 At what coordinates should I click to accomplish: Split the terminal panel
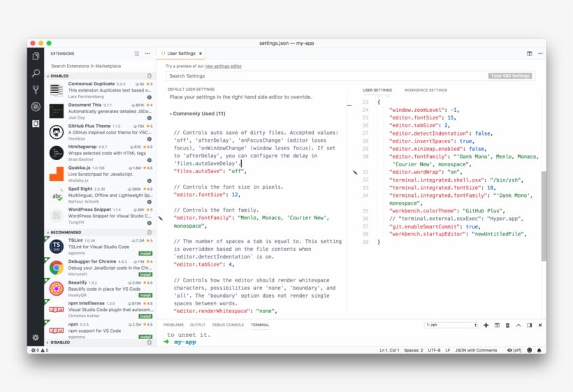[497, 325]
